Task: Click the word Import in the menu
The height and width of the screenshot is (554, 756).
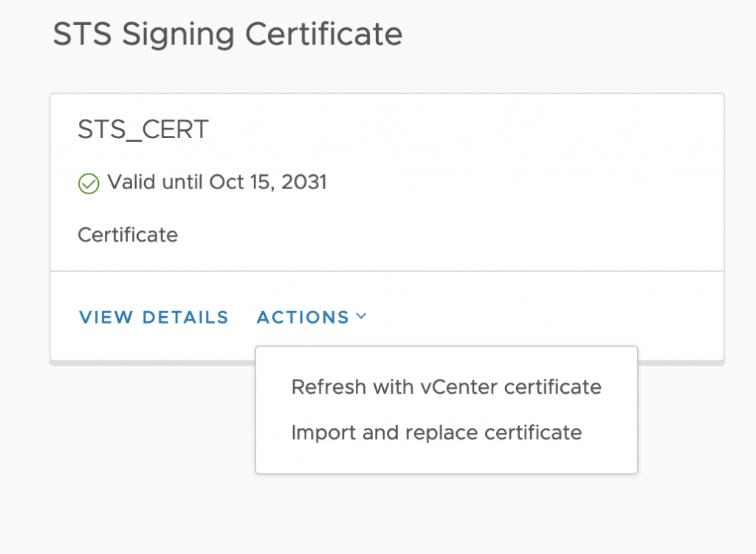Action: [315, 432]
